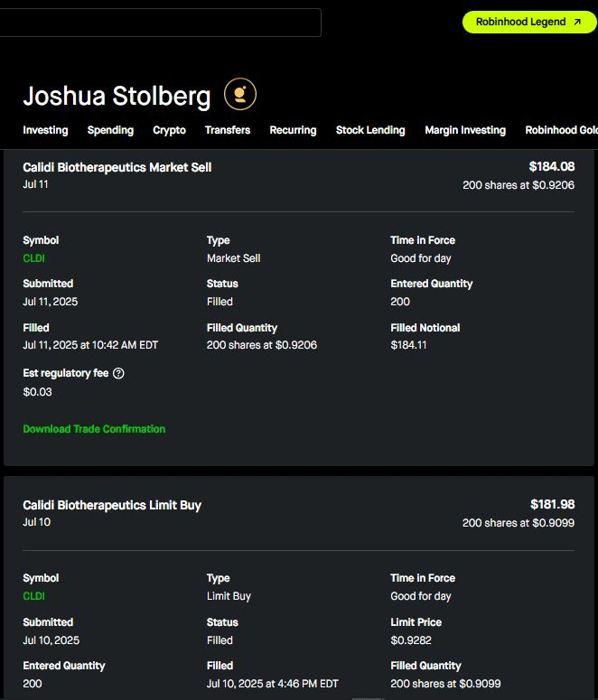The image size is (598, 700).
Task: Click the $184.08 Market Sell order total
Action: [551, 166]
